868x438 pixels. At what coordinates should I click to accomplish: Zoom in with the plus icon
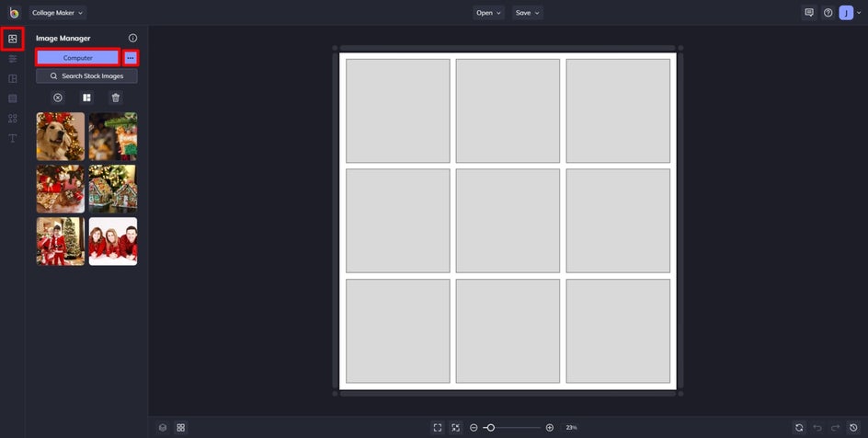click(x=550, y=428)
